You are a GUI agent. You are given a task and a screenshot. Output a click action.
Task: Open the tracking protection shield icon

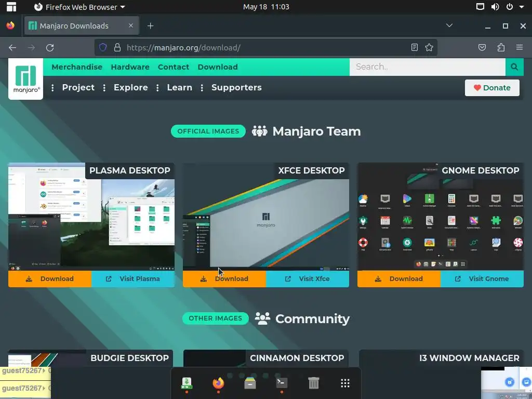click(x=103, y=47)
